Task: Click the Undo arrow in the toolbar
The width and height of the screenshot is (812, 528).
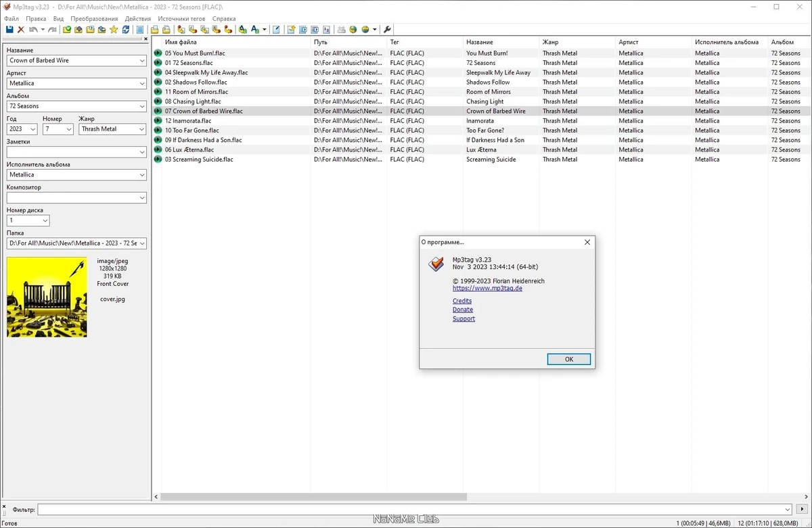Action: click(x=32, y=30)
